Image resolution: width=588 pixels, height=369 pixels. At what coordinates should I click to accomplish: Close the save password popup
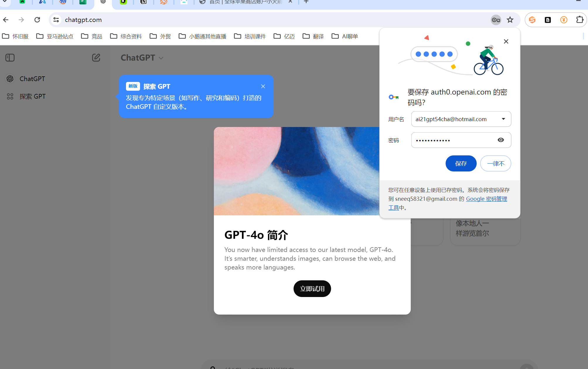(x=506, y=42)
